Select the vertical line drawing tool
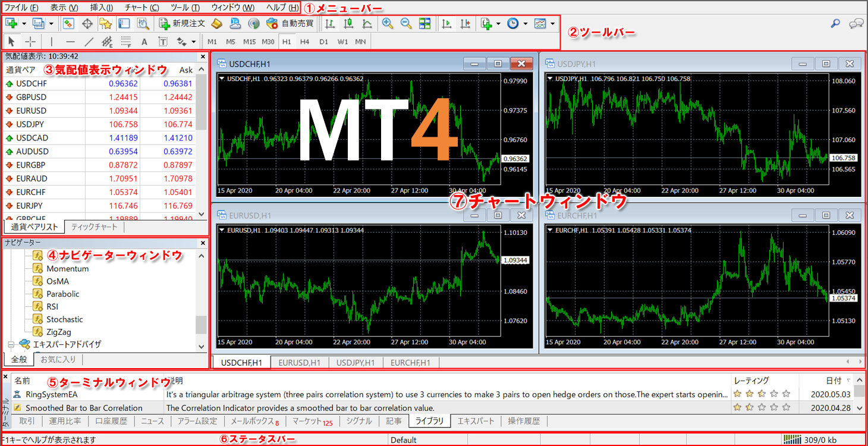The height and width of the screenshot is (446, 868). click(x=52, y=42)
